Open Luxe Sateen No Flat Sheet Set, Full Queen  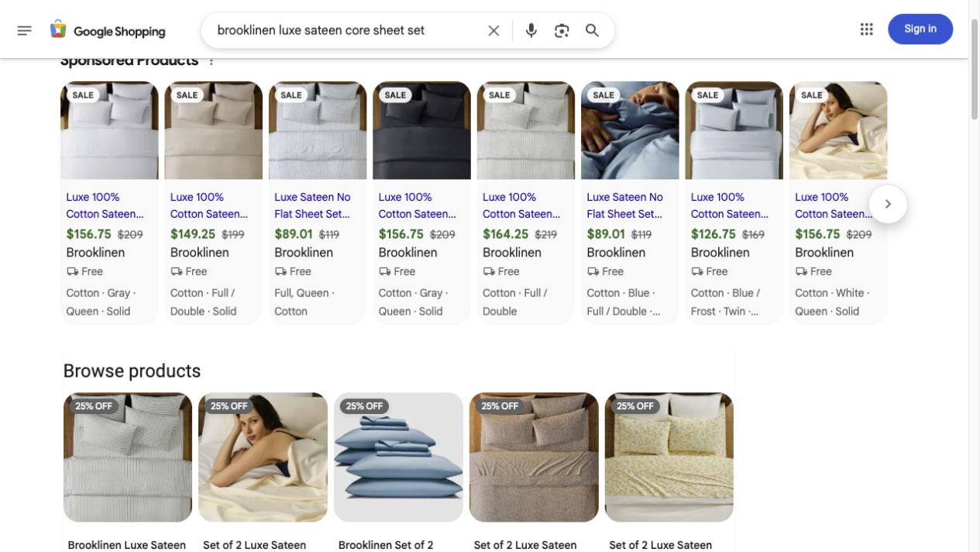coord(312,205)
